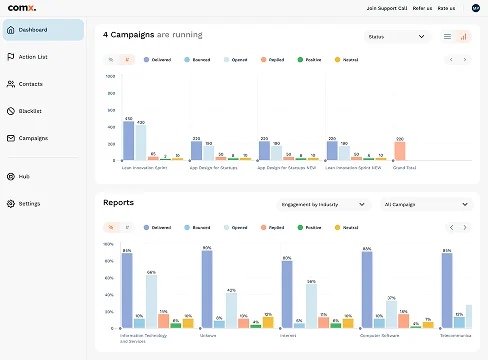Click the Refer us link
The height and width of the screenshot is (360, 488).
(422, 8)
